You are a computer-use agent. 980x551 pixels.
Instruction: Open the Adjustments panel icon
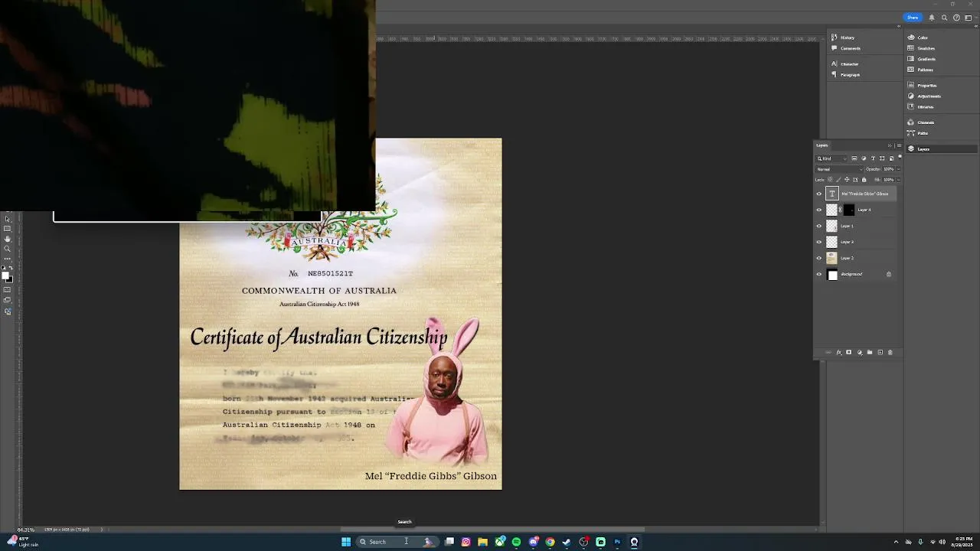pos(911,96)
